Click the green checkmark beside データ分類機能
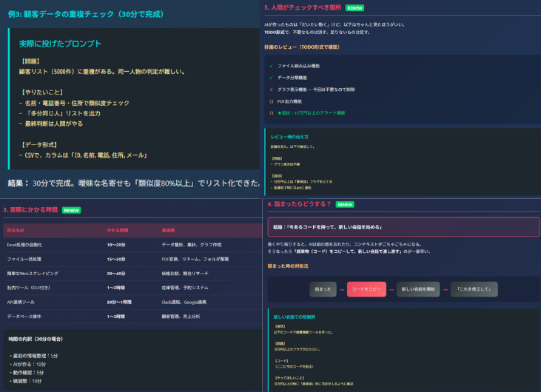The height and width of the screenshot is (392, 541). tap(271, 78)
